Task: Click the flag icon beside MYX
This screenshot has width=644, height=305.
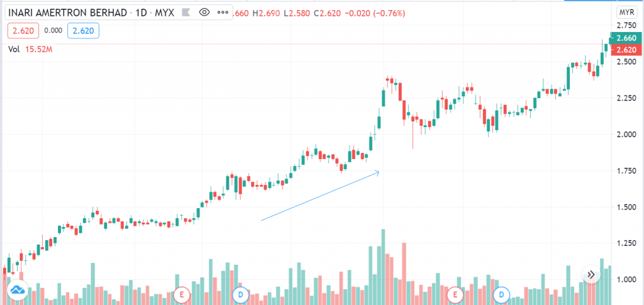Action: [184, 13]
